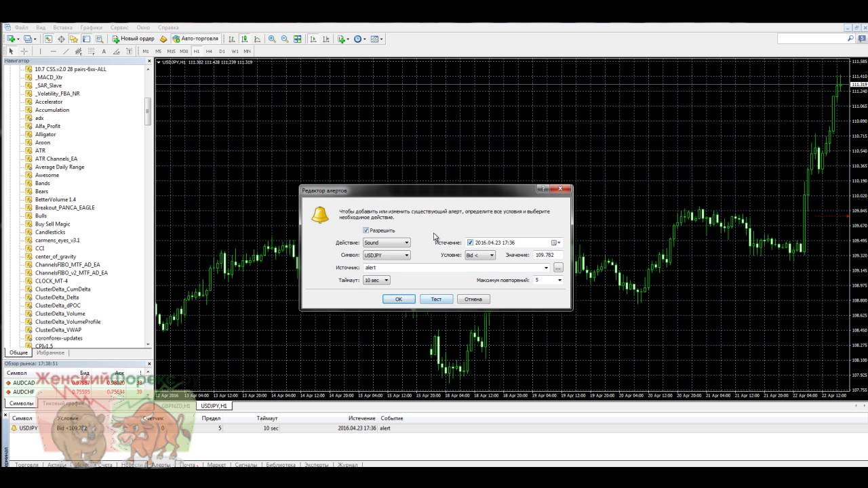Screen dimensions: 868x488
Task: Open the Вставка menu
Action: click(62, 28)
